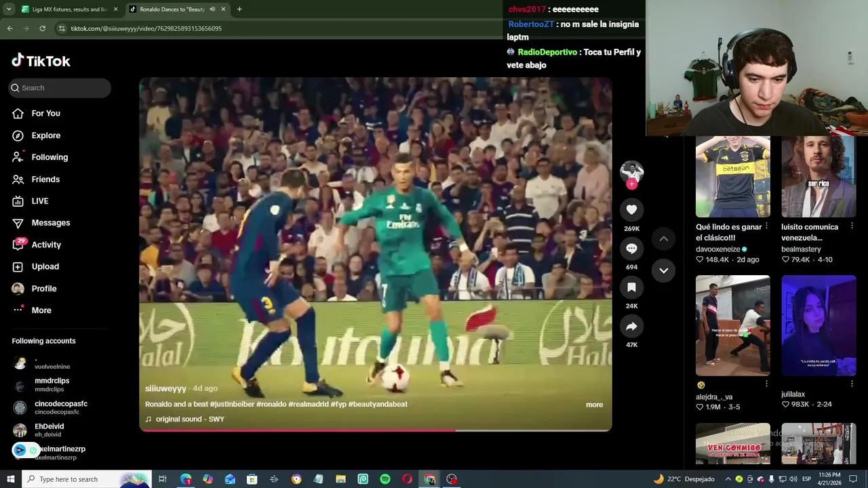The width and height of the screenshot is (868, 488).
Task: Open options menu for alejdra_._va video
Action: click(766, 384)
